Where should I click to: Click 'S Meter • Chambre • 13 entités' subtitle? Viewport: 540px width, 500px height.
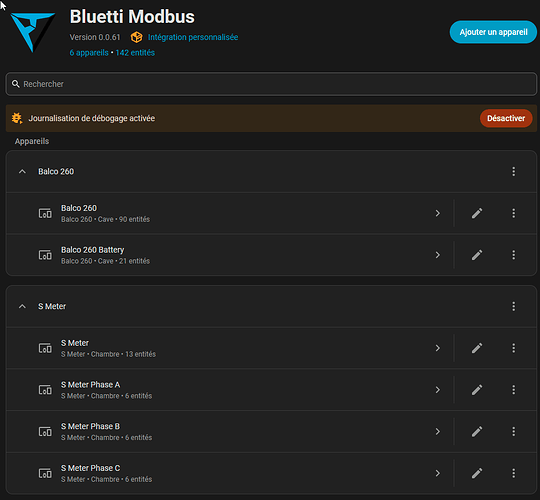point(108,354)
